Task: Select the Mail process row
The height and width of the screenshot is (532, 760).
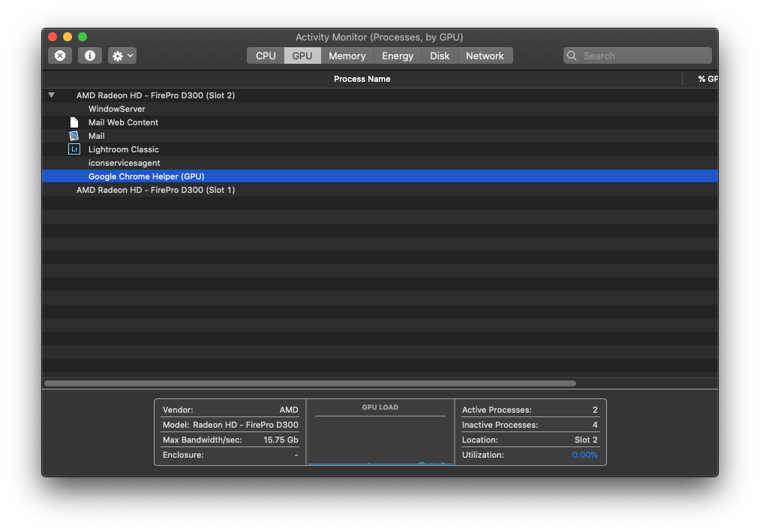Action: click(x=380, y=137)
